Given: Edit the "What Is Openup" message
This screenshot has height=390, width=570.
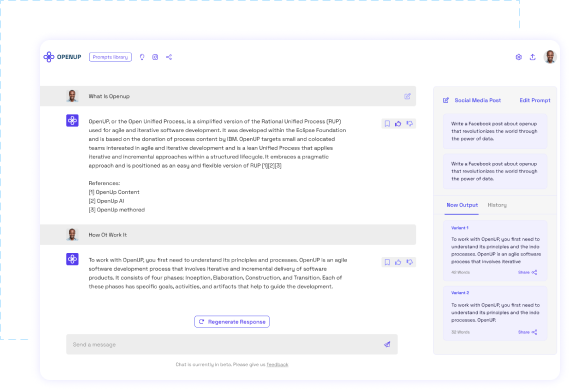Looking at the screenshot, I should tap(407, 96).
